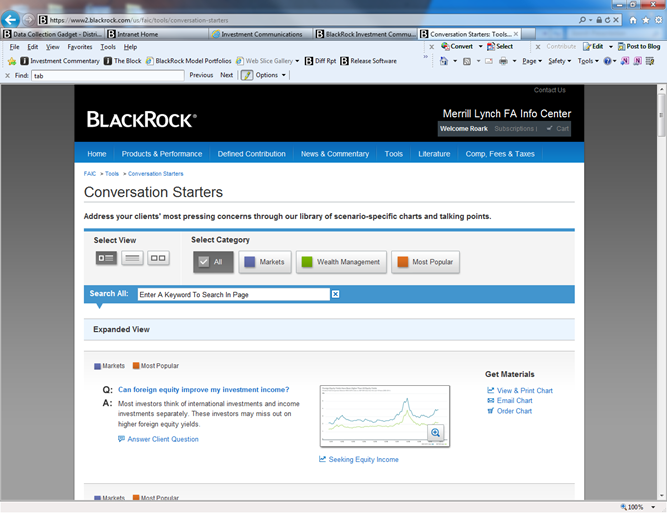
Task: Click the Select toolbar button
Action: coord(500,46)
